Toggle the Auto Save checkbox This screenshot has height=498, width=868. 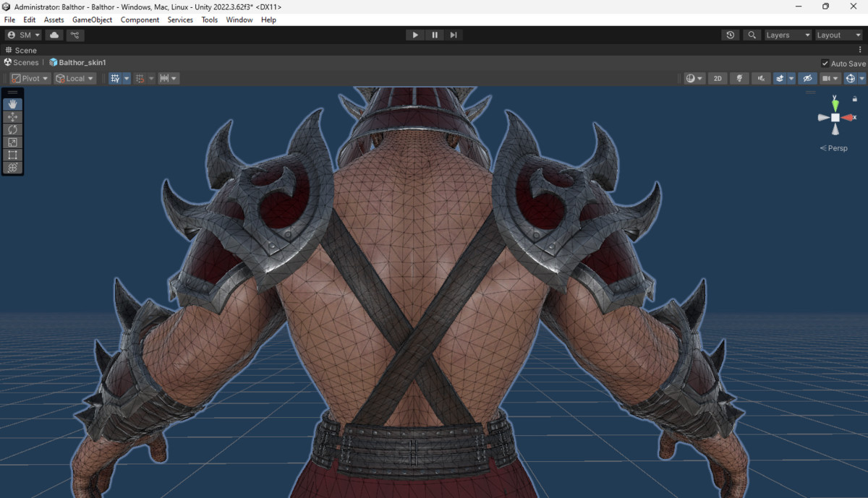pyautogui.click(x=825, y=63)
